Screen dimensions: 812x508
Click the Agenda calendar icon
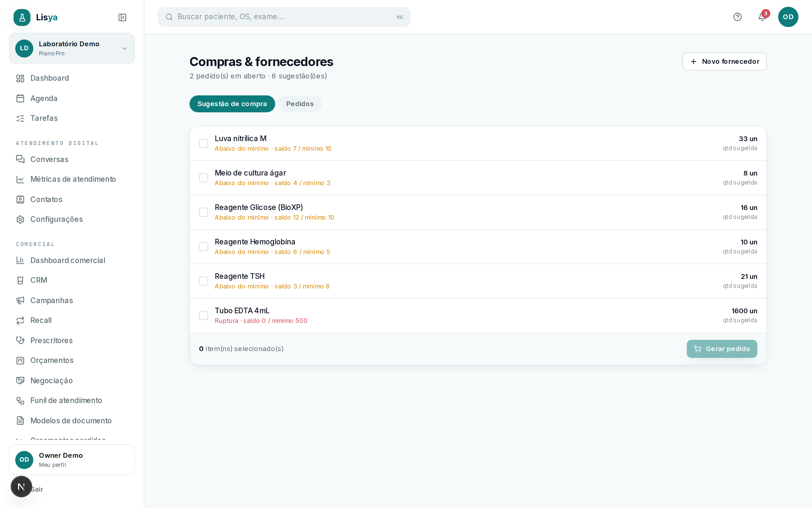(20, 98)
